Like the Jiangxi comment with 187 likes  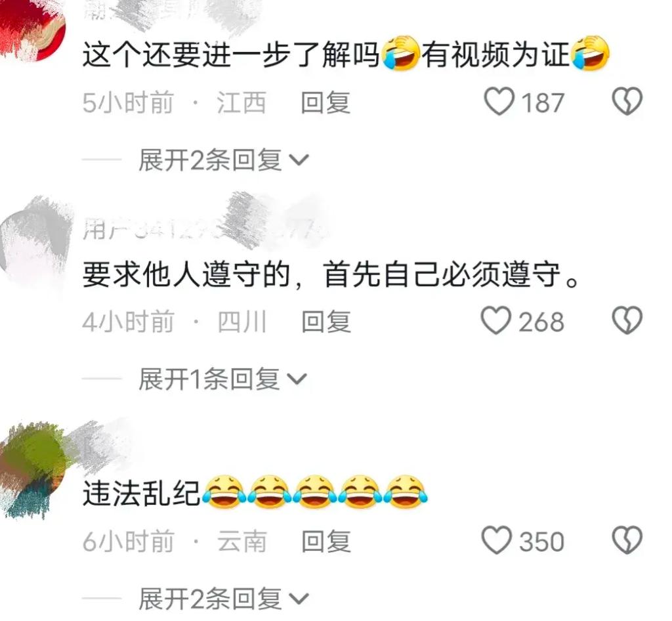click(x=499, y=102)
